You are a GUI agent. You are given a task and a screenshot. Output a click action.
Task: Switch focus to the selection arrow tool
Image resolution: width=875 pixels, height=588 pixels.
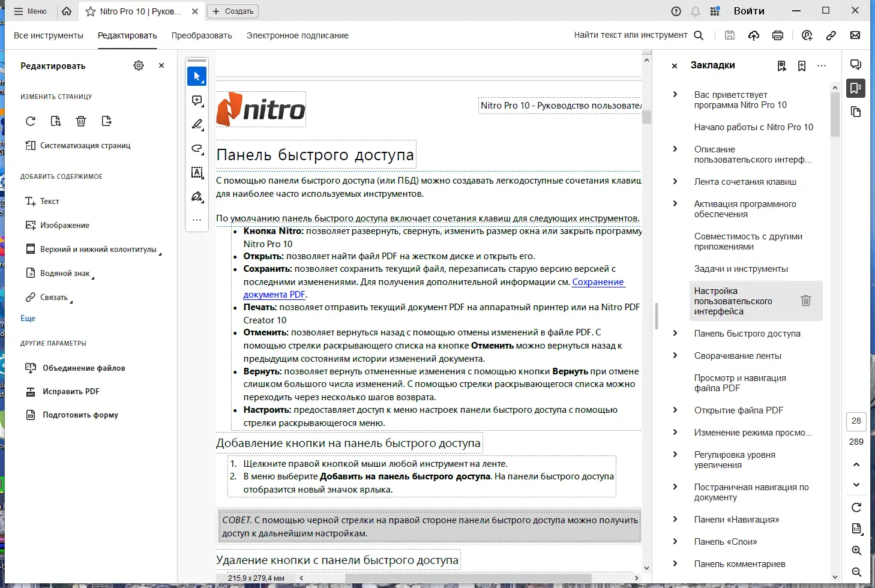(197, 76)
